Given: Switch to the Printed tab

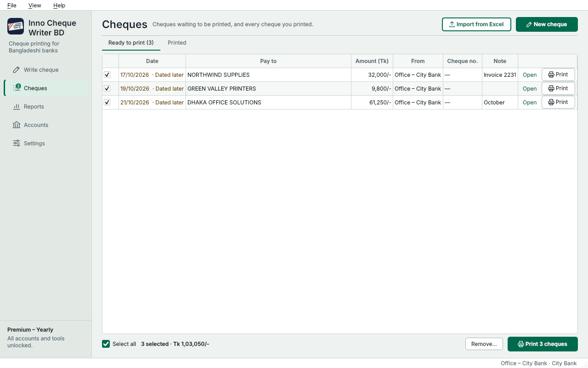Looking at the screenshot, I should [177, 43].
